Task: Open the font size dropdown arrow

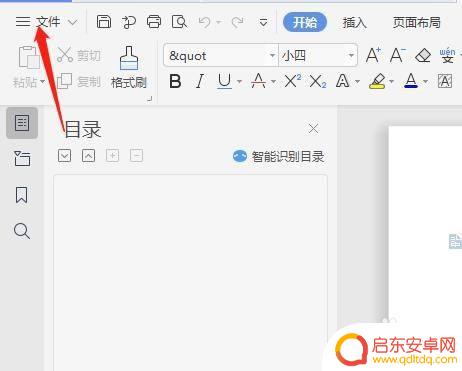Action: pyautogui.click(x=351, y=55)
